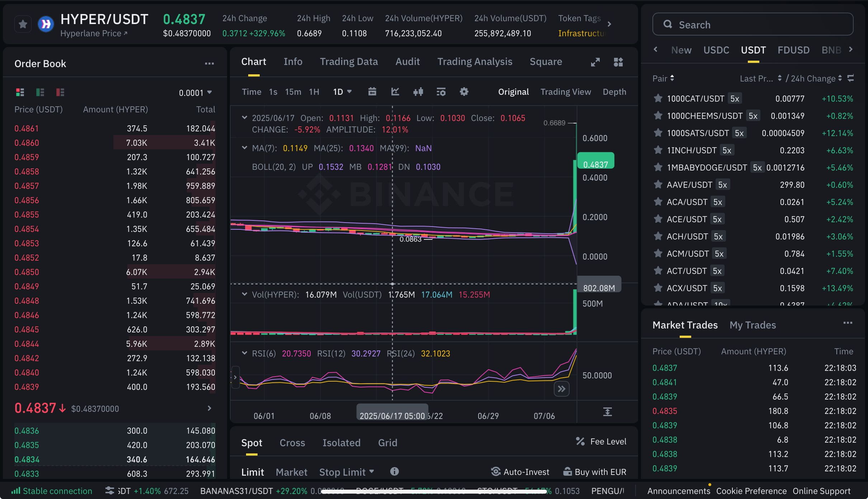Click the pair Search input field
This screenshot has width=868, height=499.
[x=753, y=24]
